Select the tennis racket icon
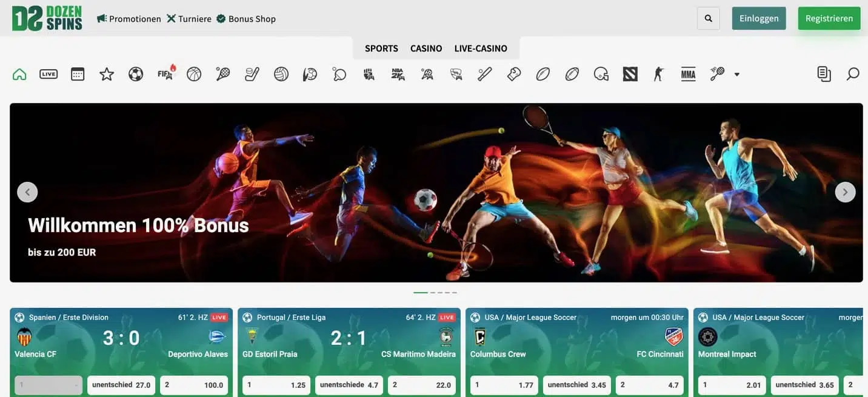Image resolution: width=868 pixels, height=397 pixels. (x=222, y=74)
